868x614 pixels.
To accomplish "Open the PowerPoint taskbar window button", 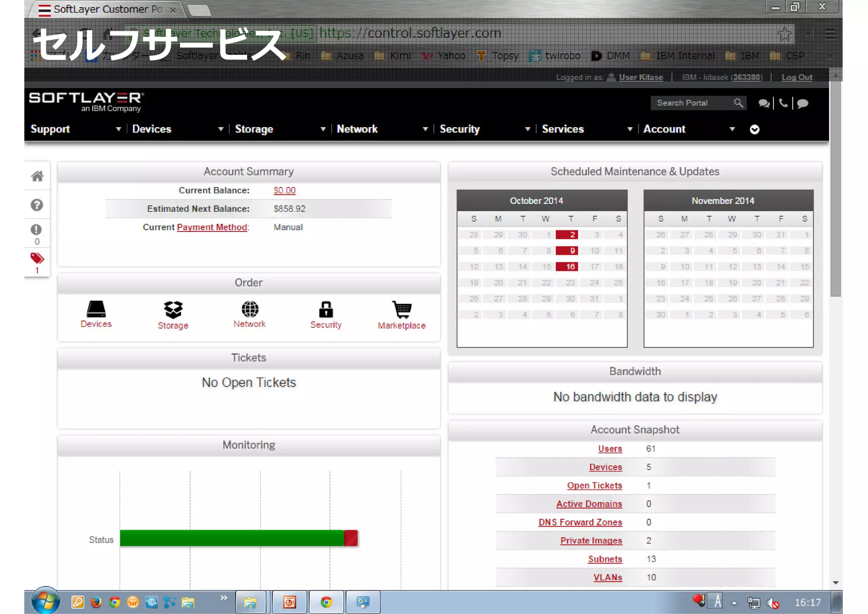I will 289,602.
